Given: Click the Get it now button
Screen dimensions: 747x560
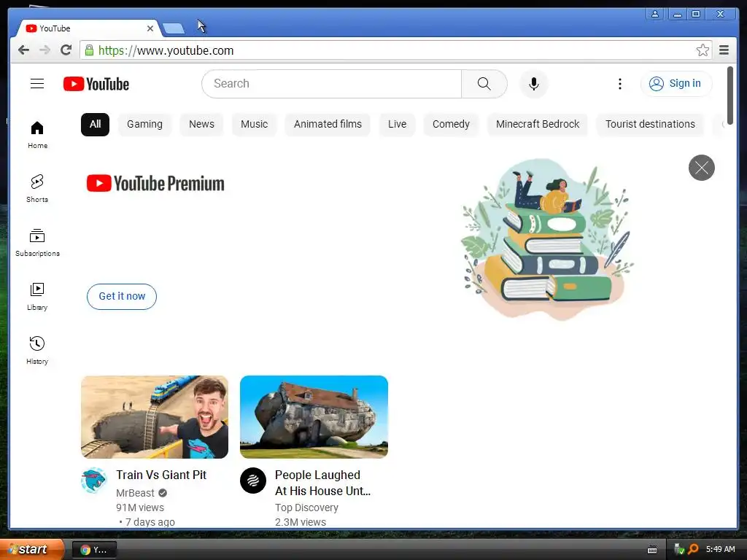Looking at the screenshot, I should pyautogui.click(x=122, y=296).
